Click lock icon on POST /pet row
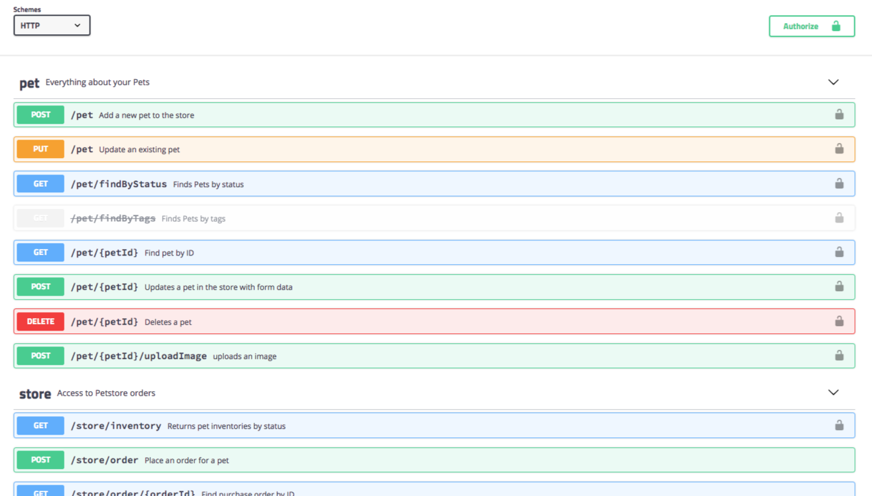872x496 pixels. click(839, 115)
